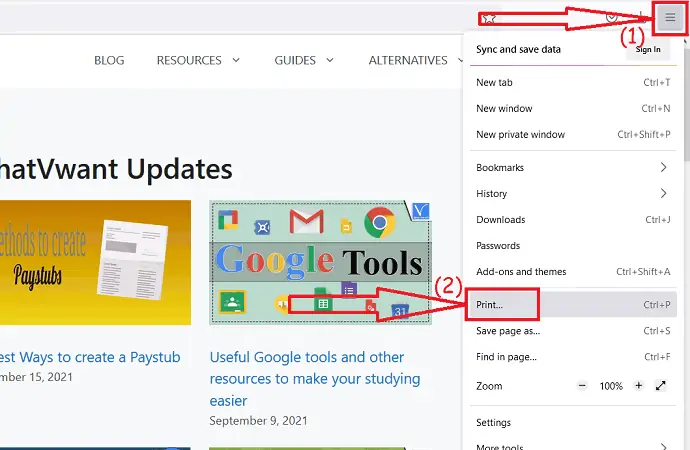The width and height of the screenshot is (690, 450).
Task: Open Sync and save data
Action: tap(518, 49)
